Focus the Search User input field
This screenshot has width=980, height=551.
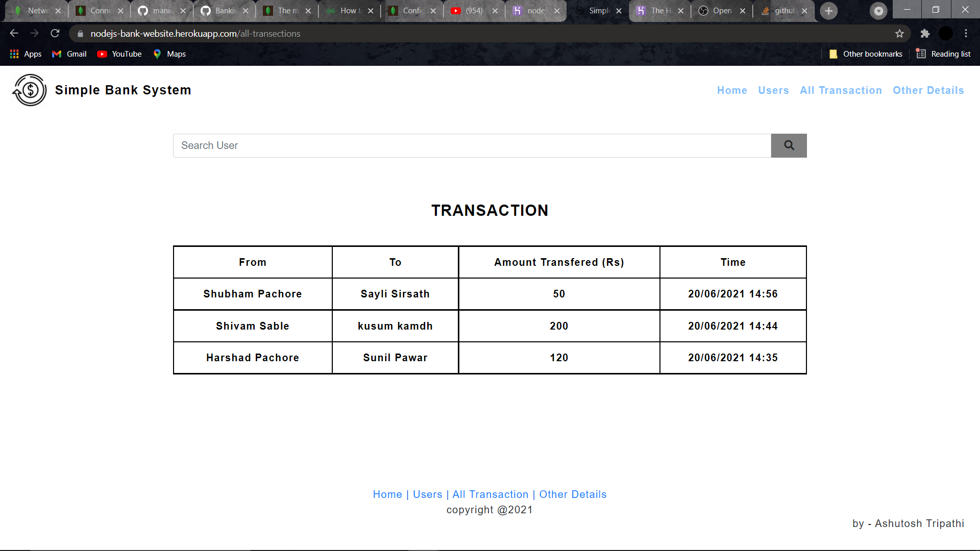click(472, 145)
